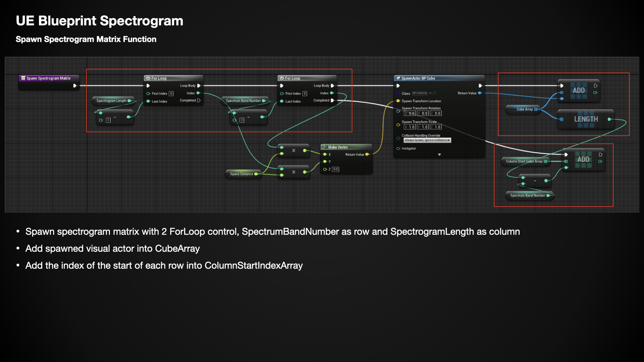Click Return Value pin of Make Vector
Viewport: 644px width, 362px height.
point(367,155)
